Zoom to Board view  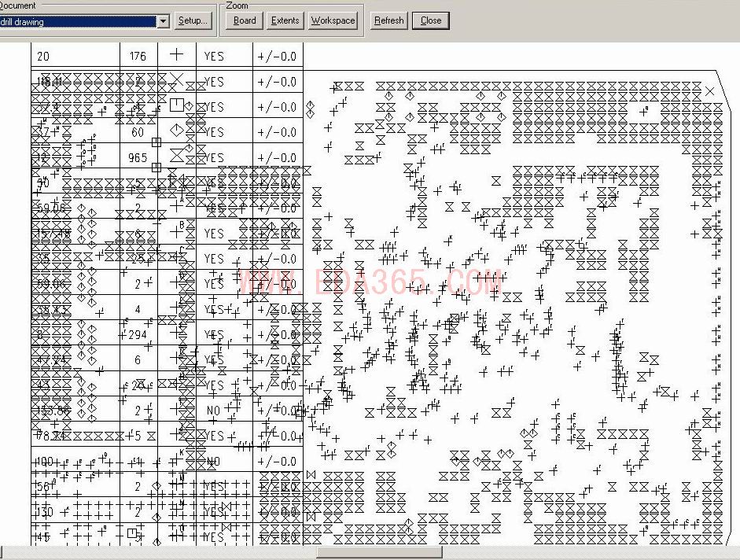click(245, 20)
